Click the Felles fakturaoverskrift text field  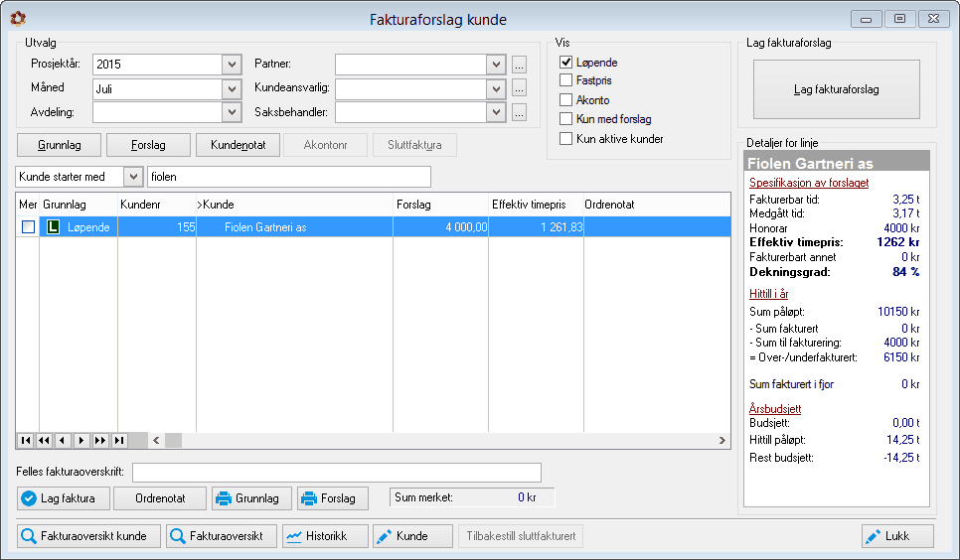coord(337,473)
